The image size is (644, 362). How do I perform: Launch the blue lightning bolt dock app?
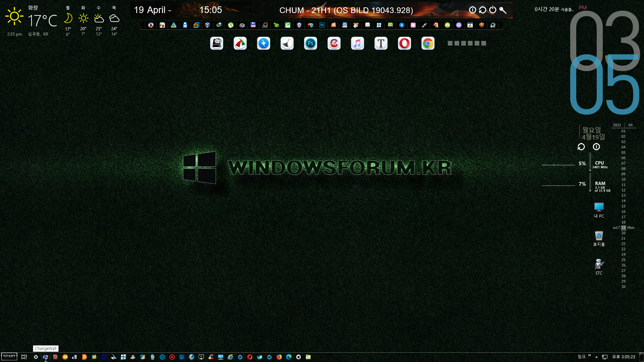pos(263,43)
